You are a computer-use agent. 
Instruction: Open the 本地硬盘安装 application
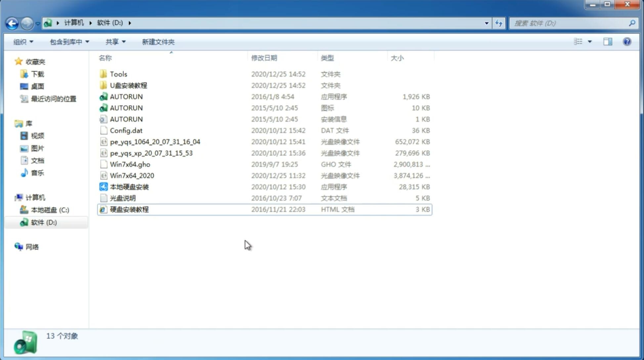pos(129,187)
